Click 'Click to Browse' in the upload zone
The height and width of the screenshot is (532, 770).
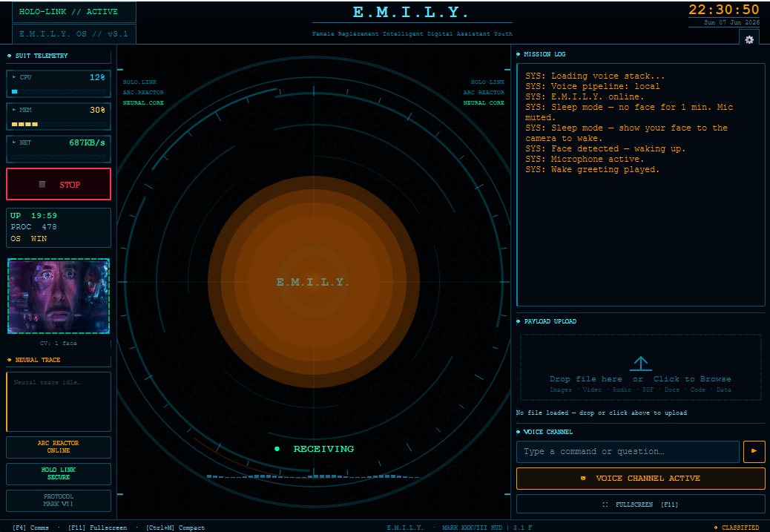pos(692,378)
